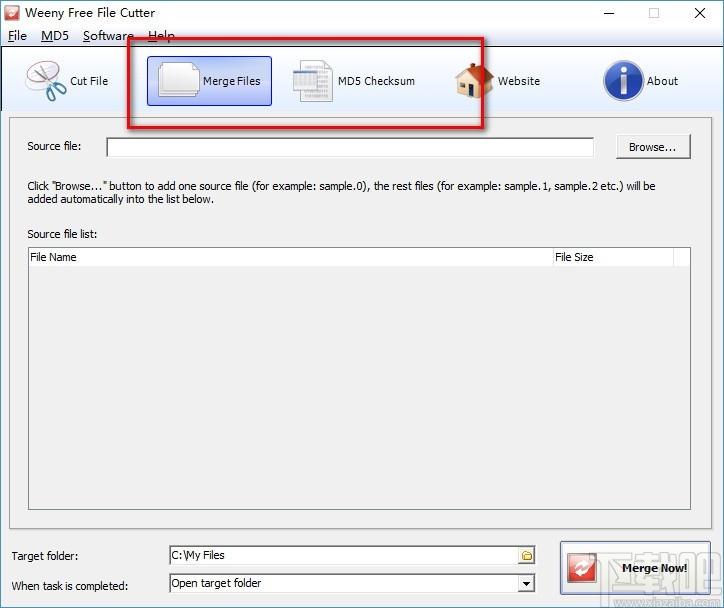Visit the Website via house icon
Viewport: 724px width, 608px height.
(498, 81)
